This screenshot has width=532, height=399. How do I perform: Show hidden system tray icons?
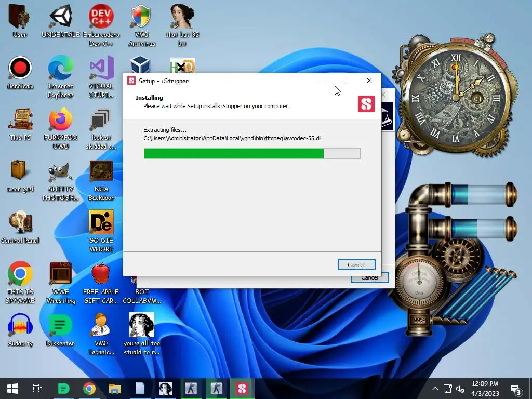(x=435, y=389)
